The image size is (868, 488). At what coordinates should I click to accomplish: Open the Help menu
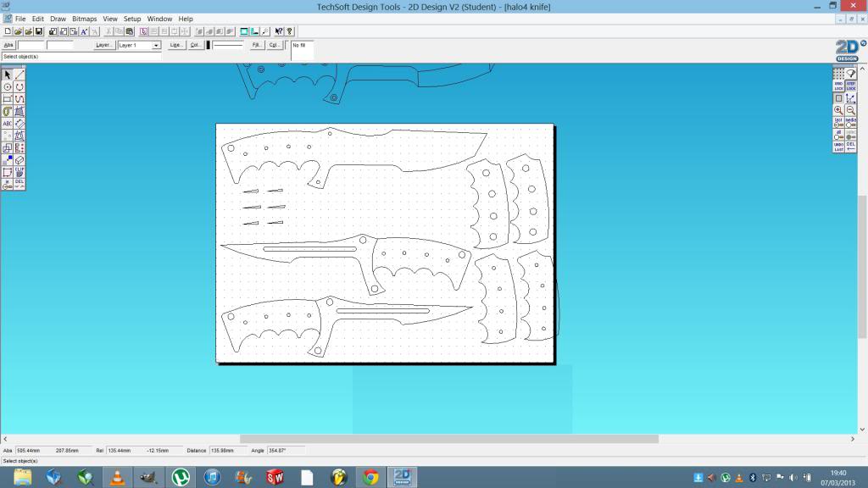[x=186, y=19]
